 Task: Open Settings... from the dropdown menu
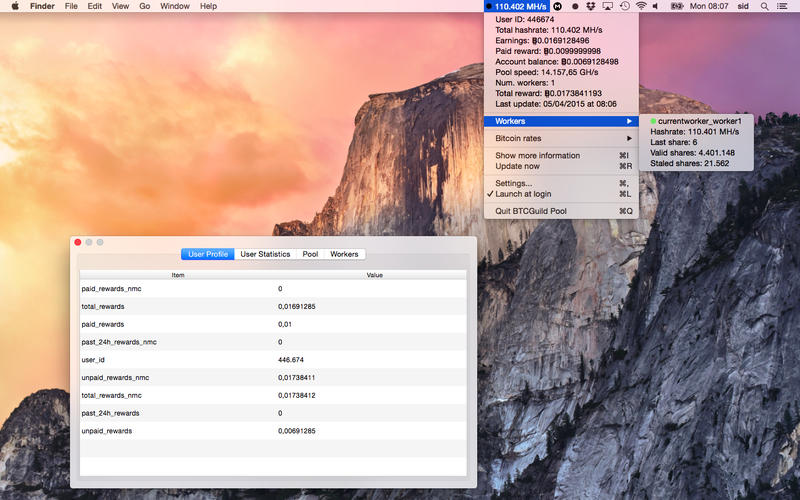pos(514,183)
